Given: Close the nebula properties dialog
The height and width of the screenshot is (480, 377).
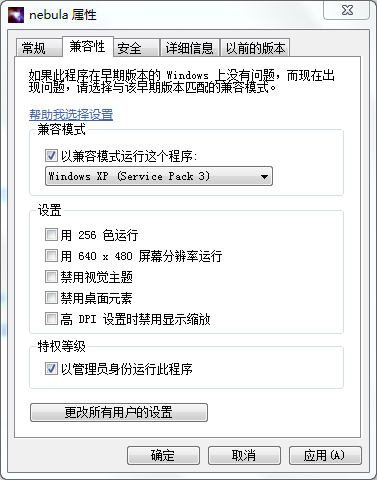Looking at the screenshot, I should click(347, 11).
